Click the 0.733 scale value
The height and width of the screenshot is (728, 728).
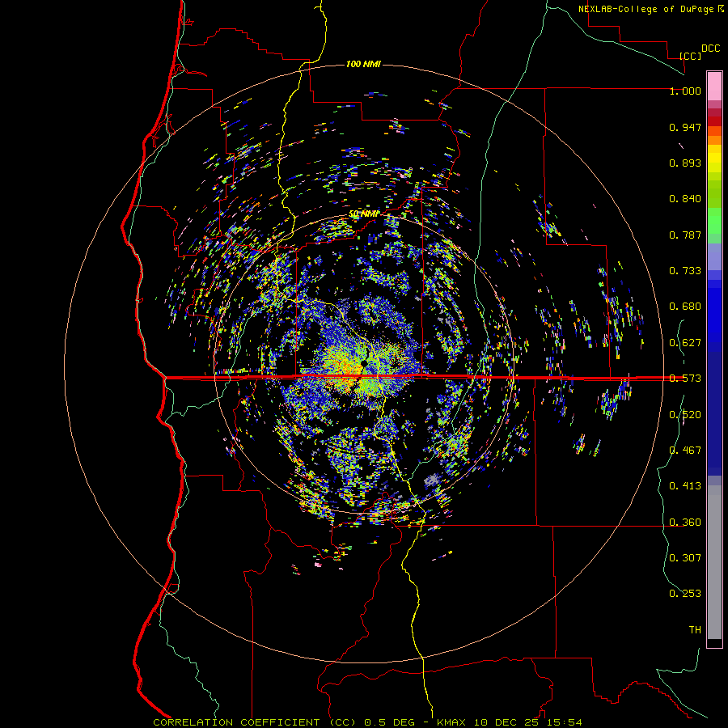click(x=685, y=271)
